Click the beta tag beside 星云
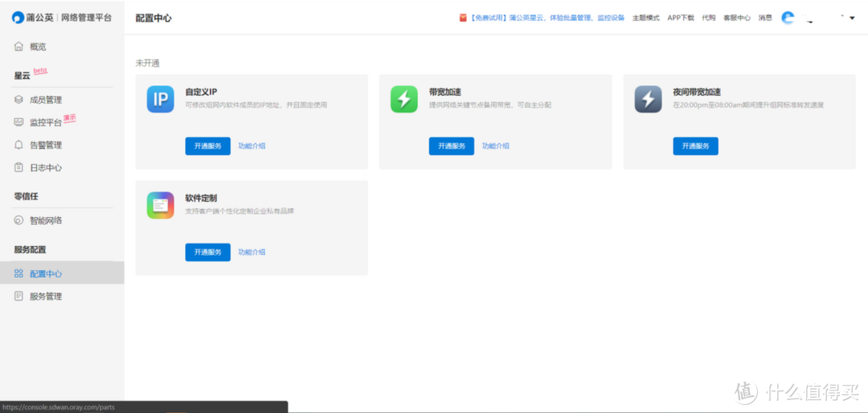 pos(40,71)
